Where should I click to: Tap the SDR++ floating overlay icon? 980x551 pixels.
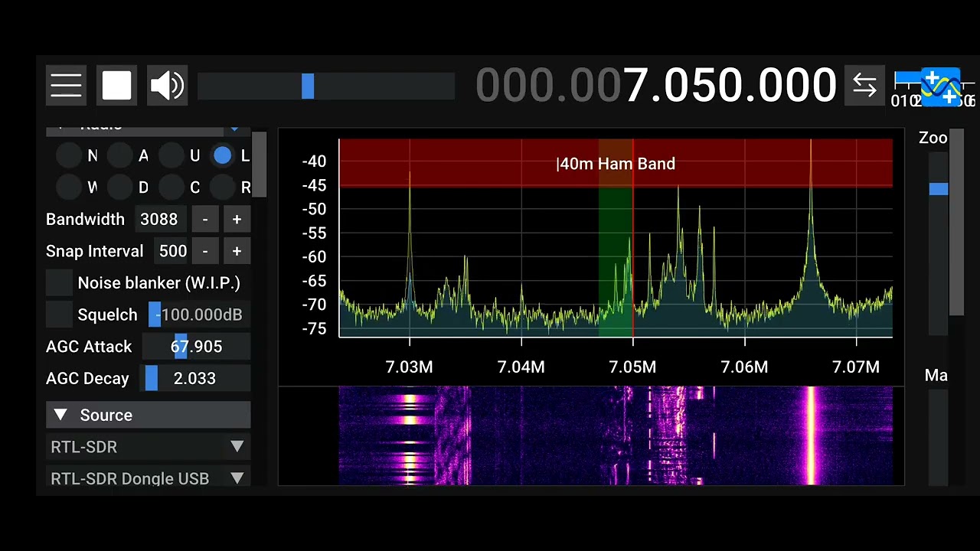(941, 86)
